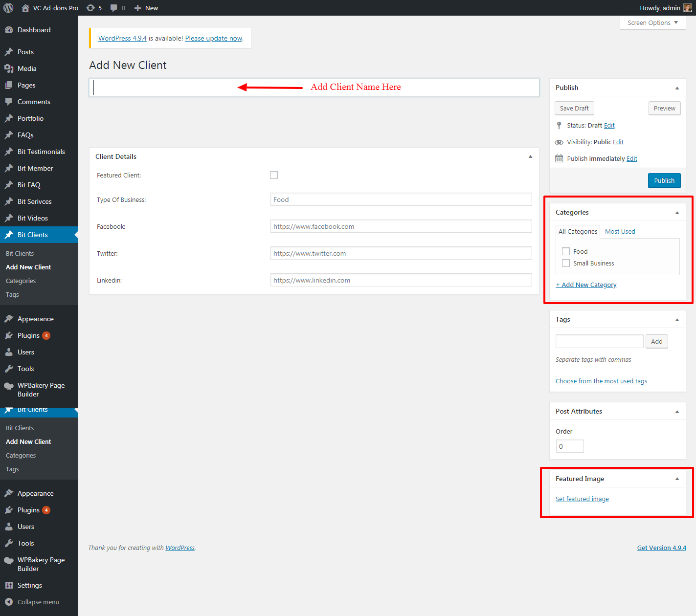Expand the Screen Options dropdown
Viewport: 696px width, 616px height.
[x=652, y=22]
